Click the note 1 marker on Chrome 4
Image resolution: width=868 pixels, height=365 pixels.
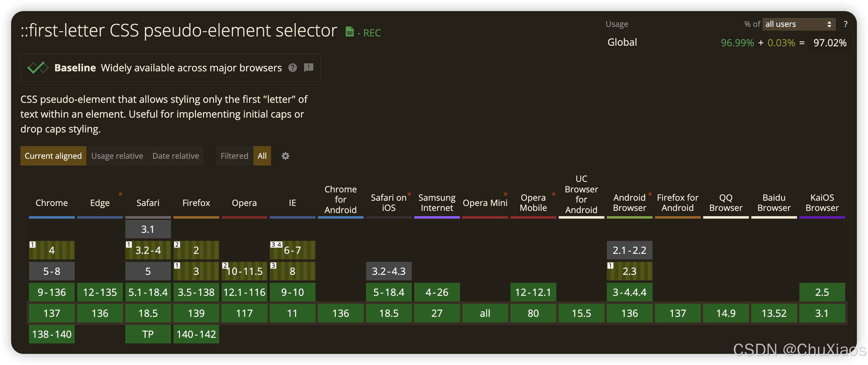point(33,245)
